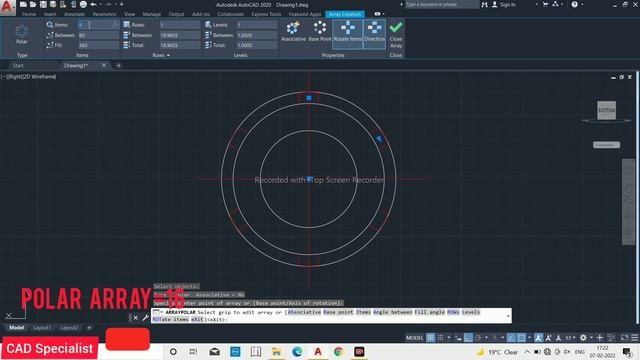The width and height of the screenshot is (640, 360).
Task: Select the Array Creation contextual tab
Action: 345,14
